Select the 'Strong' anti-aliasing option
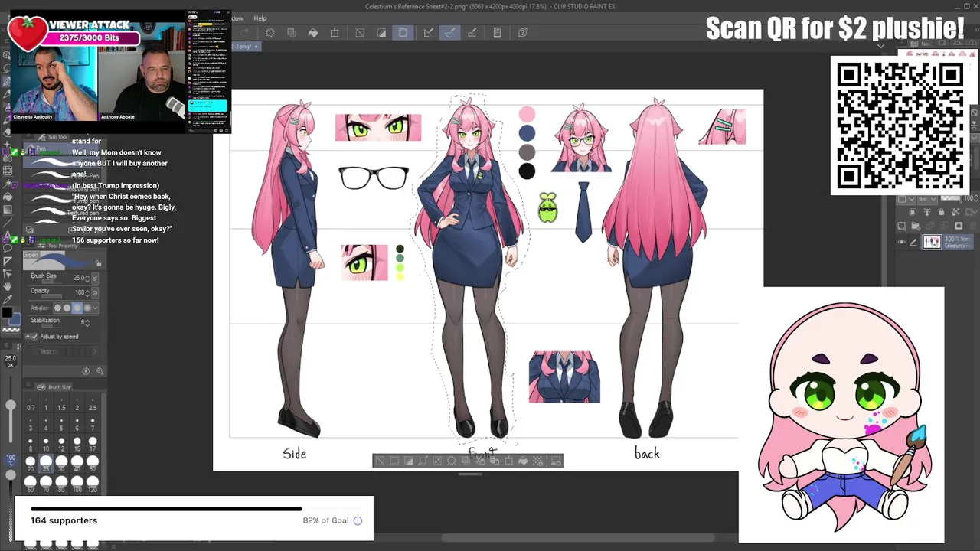 click(86, 308)
